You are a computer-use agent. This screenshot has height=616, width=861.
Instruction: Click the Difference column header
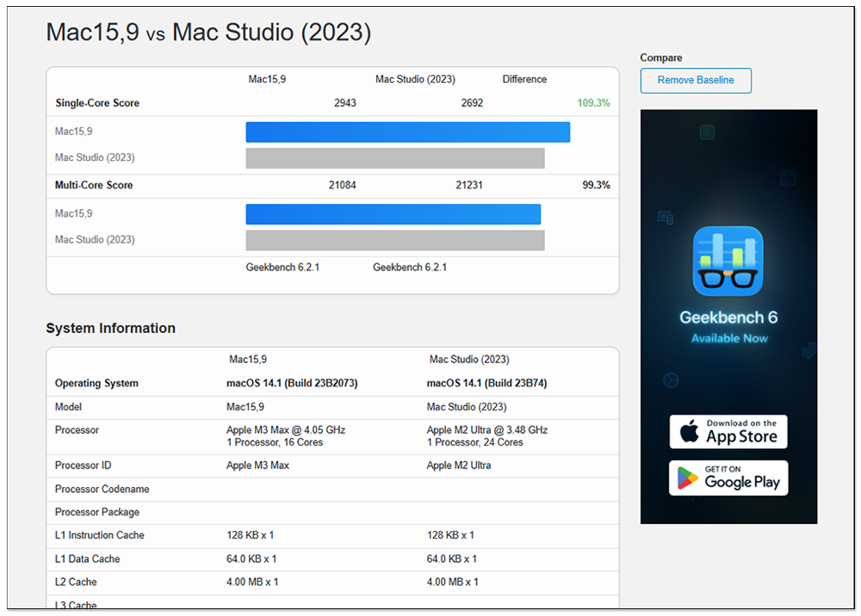524,79
